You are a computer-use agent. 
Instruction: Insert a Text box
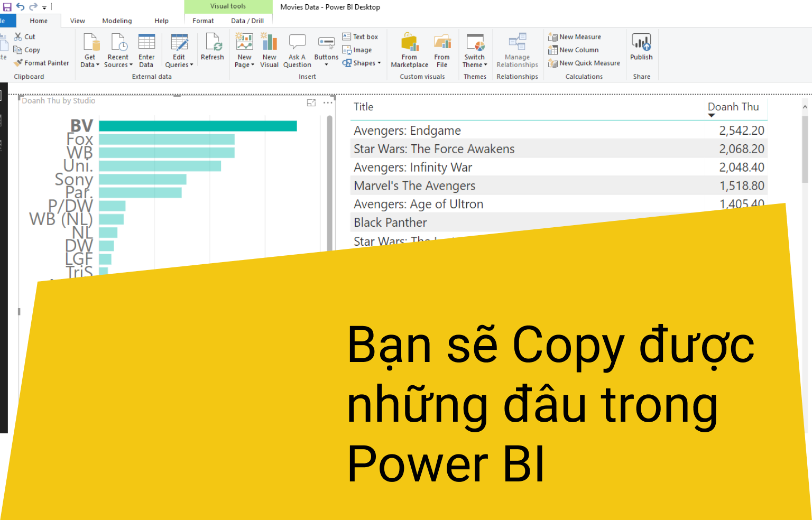tap(360, 36)
